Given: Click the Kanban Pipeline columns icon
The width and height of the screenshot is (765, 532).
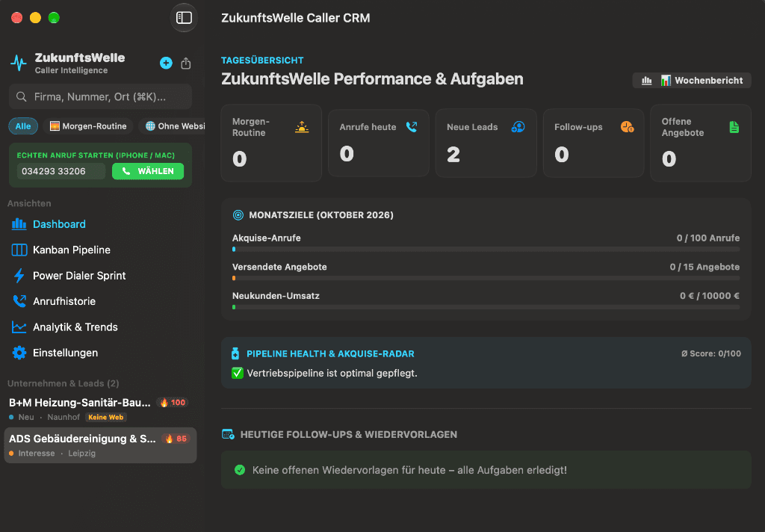Looking at the screenshot, I should pyautogui.click(x=19, y=250).
